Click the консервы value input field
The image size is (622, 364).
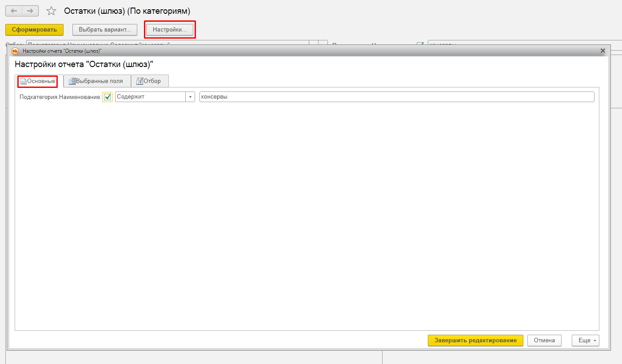click(397, 97)
